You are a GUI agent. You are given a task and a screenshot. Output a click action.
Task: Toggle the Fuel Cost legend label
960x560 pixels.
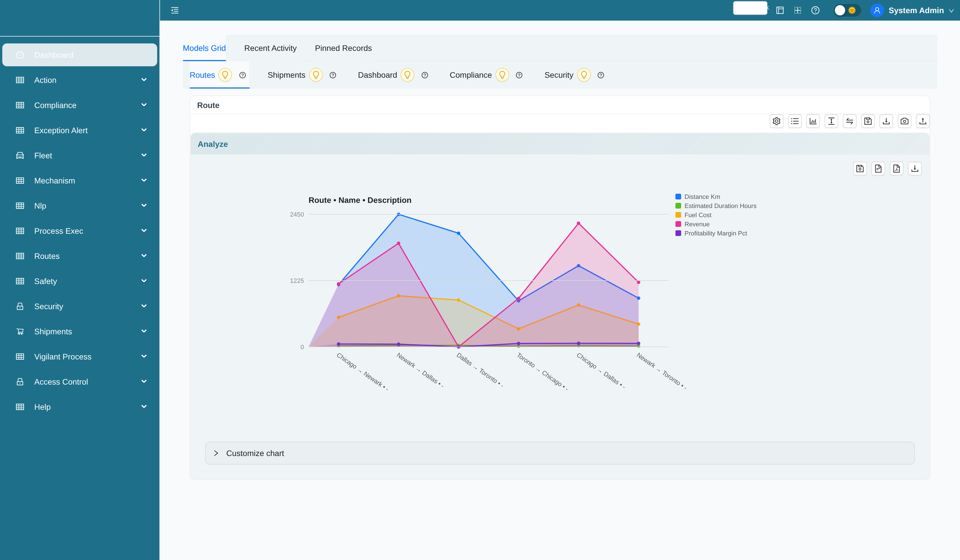click(x=698, y=215)
